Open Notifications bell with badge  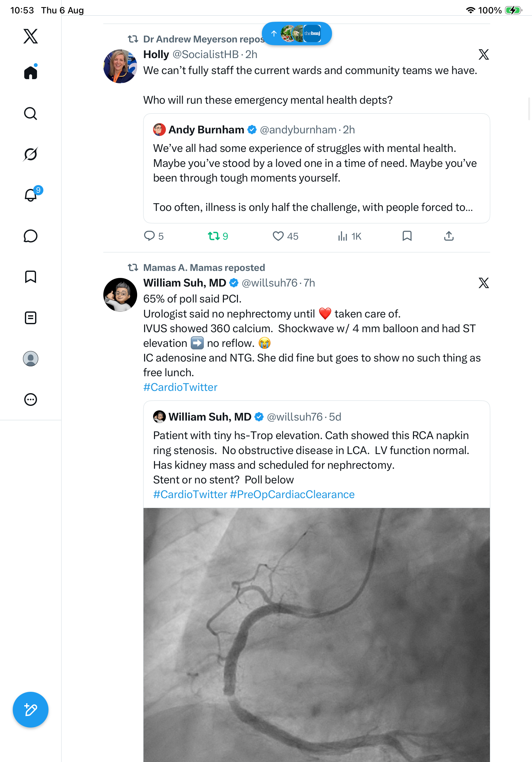pyautogui.click(x=31, y=194)
